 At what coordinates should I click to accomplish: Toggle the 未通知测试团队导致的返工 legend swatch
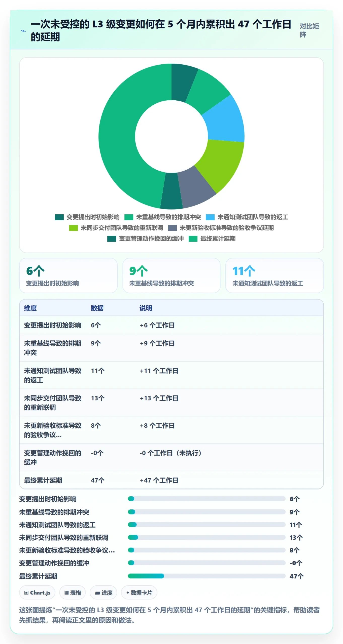tap(210, 217)
